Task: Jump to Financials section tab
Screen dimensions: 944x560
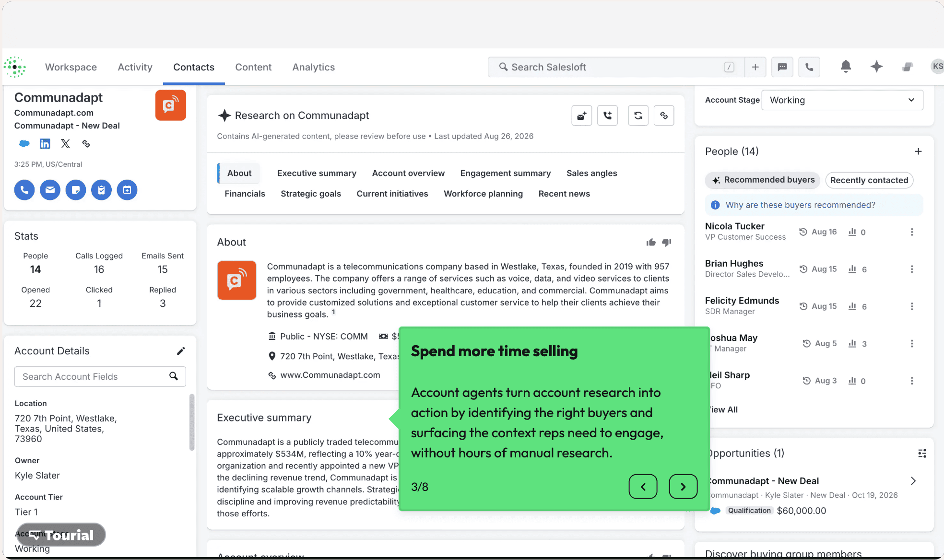Action: coord(245,194)
